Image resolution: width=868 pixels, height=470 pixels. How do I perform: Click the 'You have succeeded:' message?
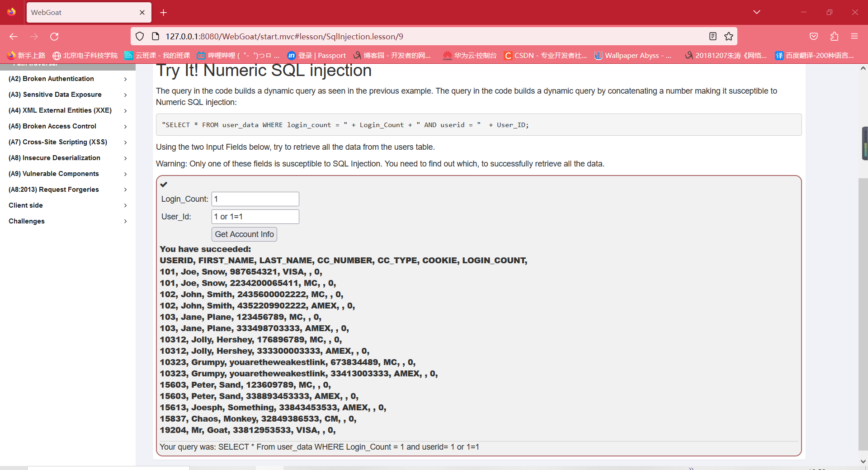(x=205, y=249)
